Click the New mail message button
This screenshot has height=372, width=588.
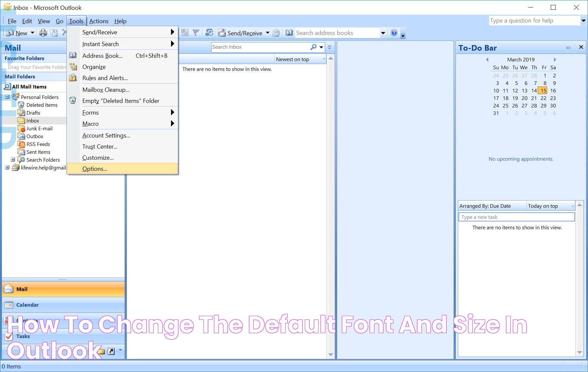[x=17, y=33]
